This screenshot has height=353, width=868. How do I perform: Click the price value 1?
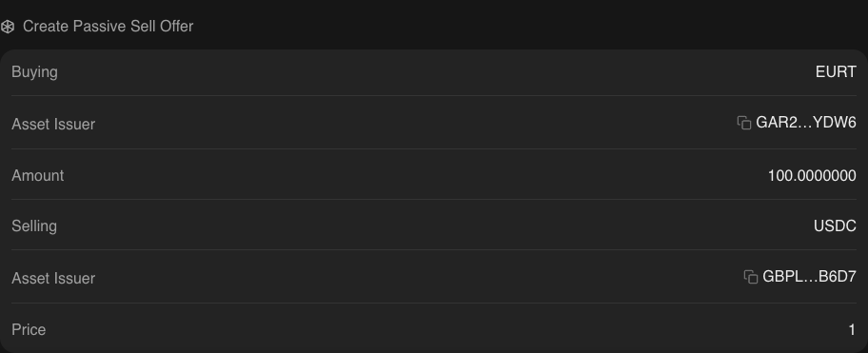tap(852, 330)
